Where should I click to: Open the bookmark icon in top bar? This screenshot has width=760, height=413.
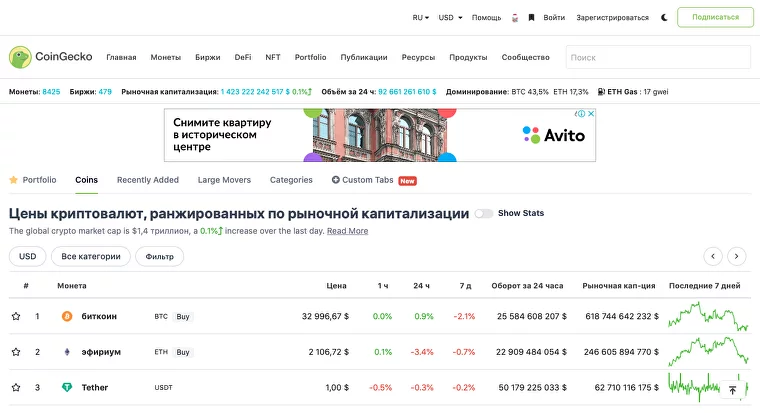pyautogui.click(x=531, y=17)
